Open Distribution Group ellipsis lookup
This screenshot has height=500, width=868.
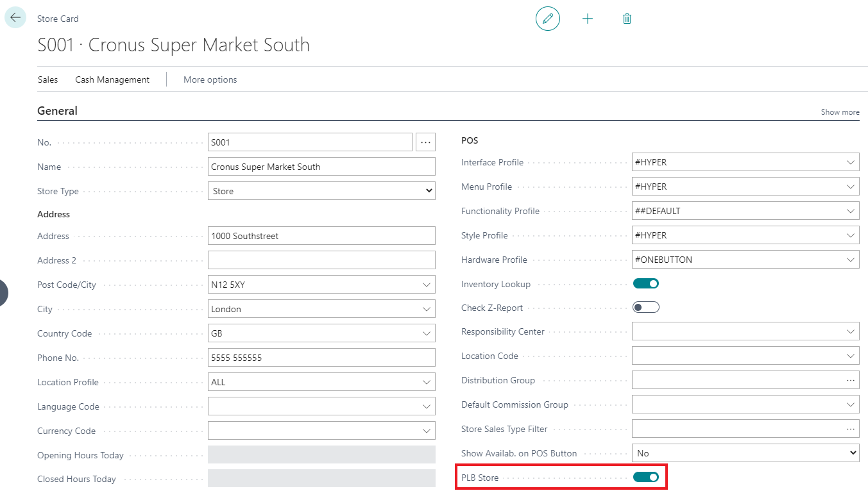point(850,380)
